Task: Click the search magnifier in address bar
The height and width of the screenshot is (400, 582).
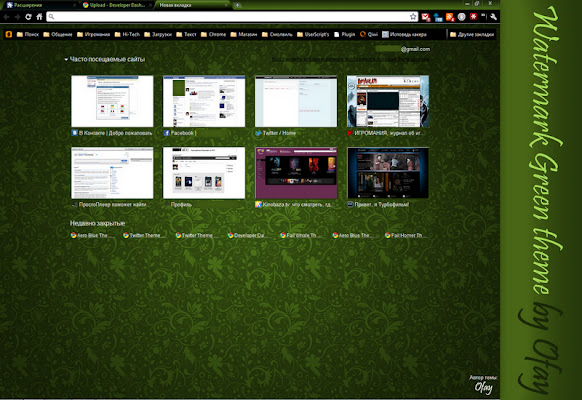Action: point(52,17)
